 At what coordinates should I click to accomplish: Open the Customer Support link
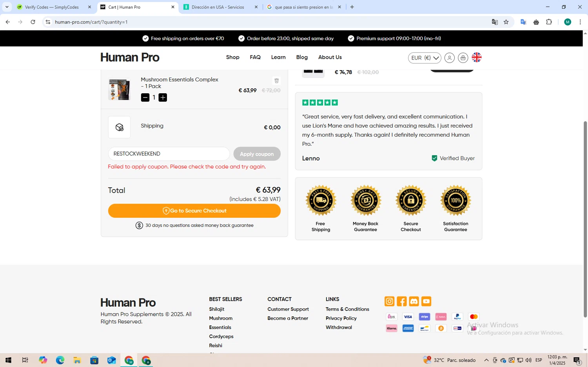288,309
